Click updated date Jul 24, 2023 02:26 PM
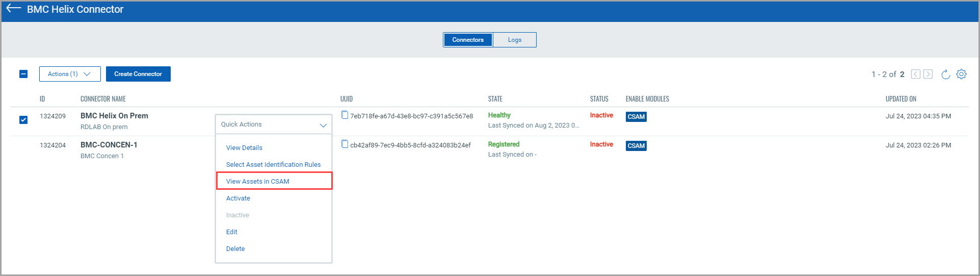 [918, 145]
